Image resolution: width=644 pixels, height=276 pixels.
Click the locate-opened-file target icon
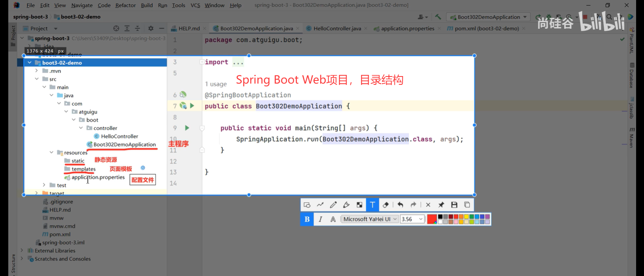coord(116,28)
